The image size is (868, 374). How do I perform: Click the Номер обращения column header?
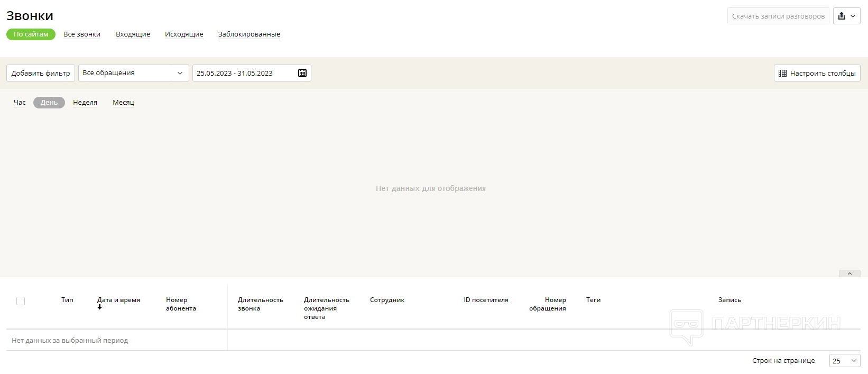548,304
